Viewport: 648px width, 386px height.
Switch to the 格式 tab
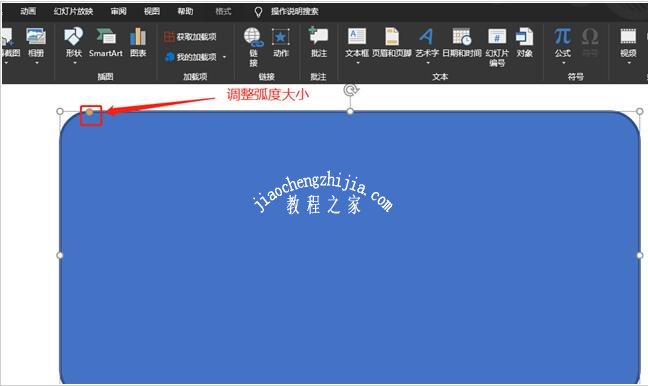point(223,11)
